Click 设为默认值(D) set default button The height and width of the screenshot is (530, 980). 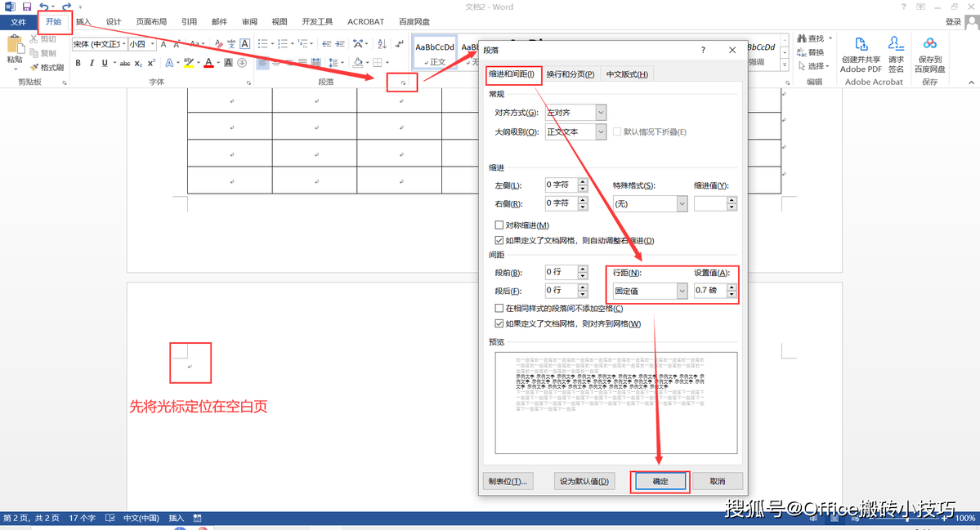pyautogui.click(x=584, y=481)
